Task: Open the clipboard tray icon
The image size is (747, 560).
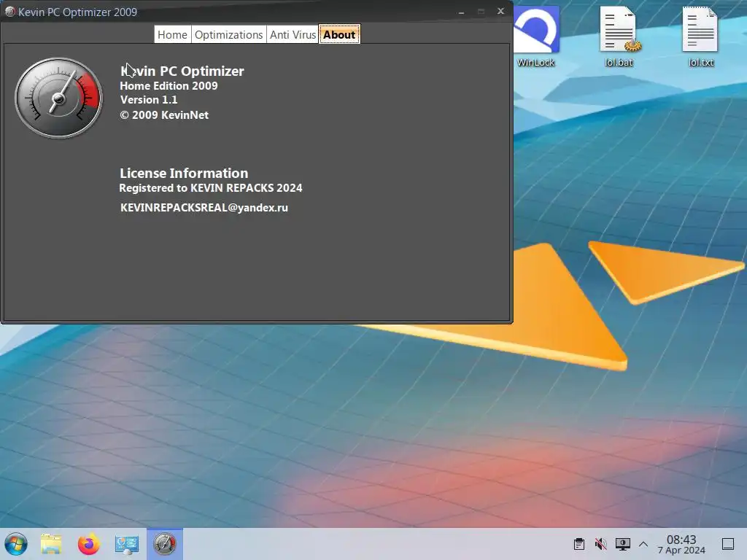Action: tap(579, 544)
